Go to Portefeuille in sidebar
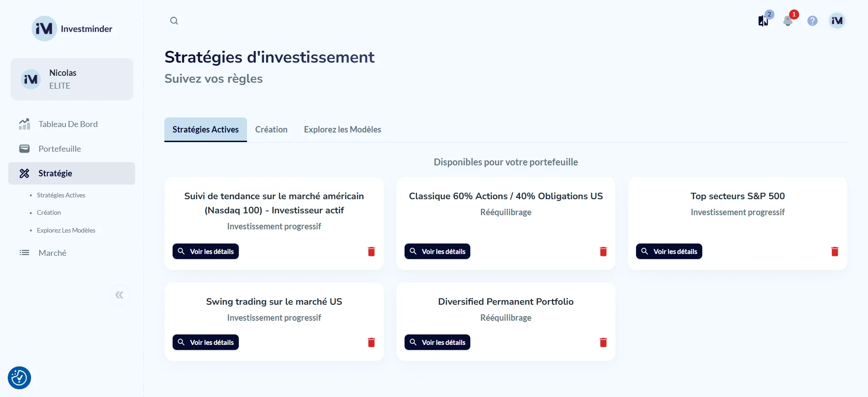The width and height of the screenshot is (868, 397). point(60,149)
